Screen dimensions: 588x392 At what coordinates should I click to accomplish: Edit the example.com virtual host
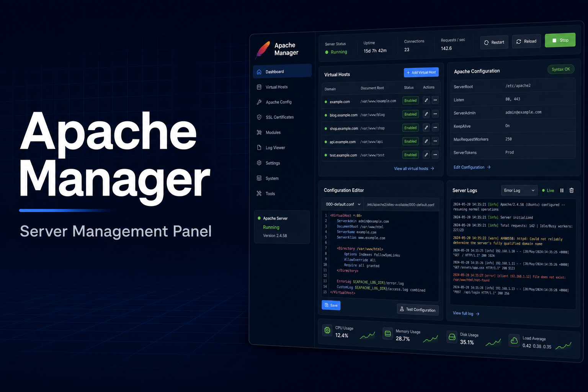tap(426, 100)
